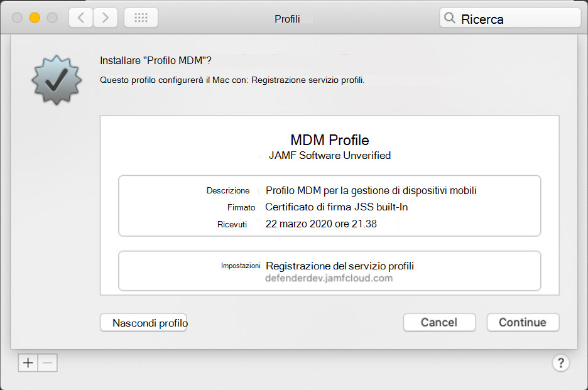This screenshot has height=390, width=588.
Task: Click the MDM Profile heading
Action: point(330,140)
